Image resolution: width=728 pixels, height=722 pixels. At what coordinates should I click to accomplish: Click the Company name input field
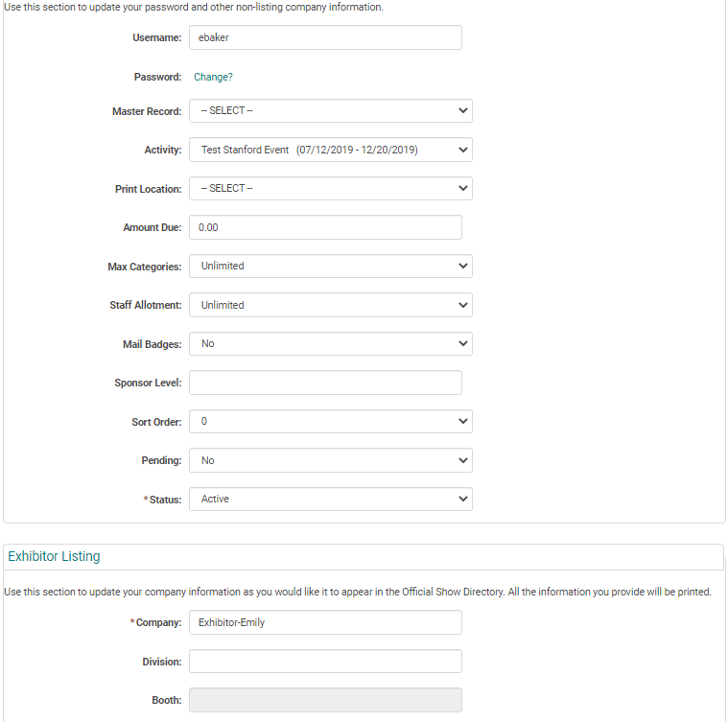click(x=325, y=622)
